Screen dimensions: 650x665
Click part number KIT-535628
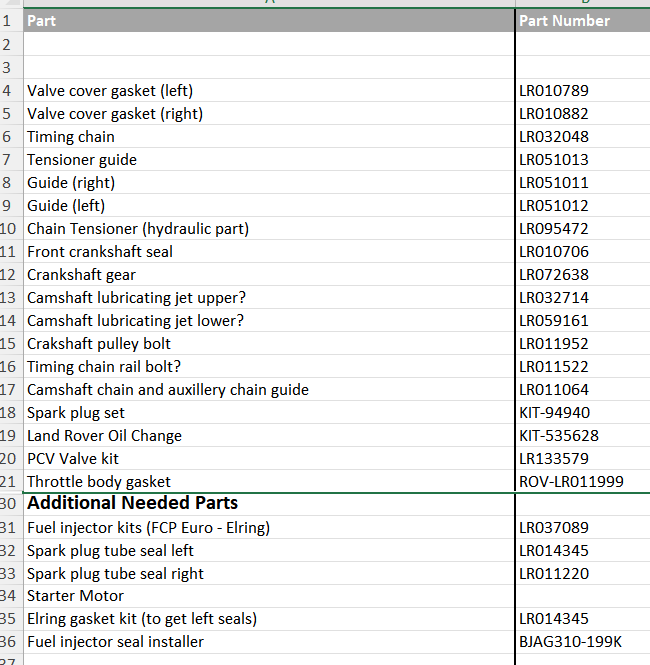pyautogui.click(x=583, y=435)
